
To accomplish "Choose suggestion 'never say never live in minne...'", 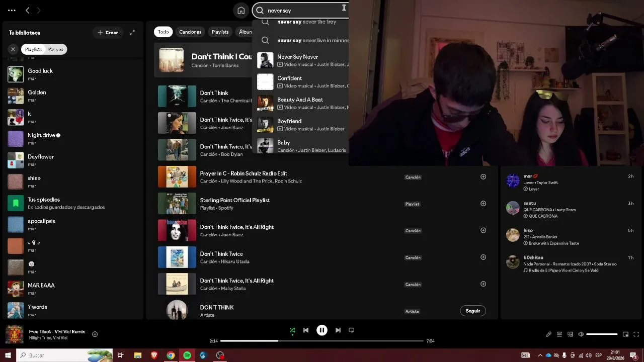I will [x=302, y=40].
